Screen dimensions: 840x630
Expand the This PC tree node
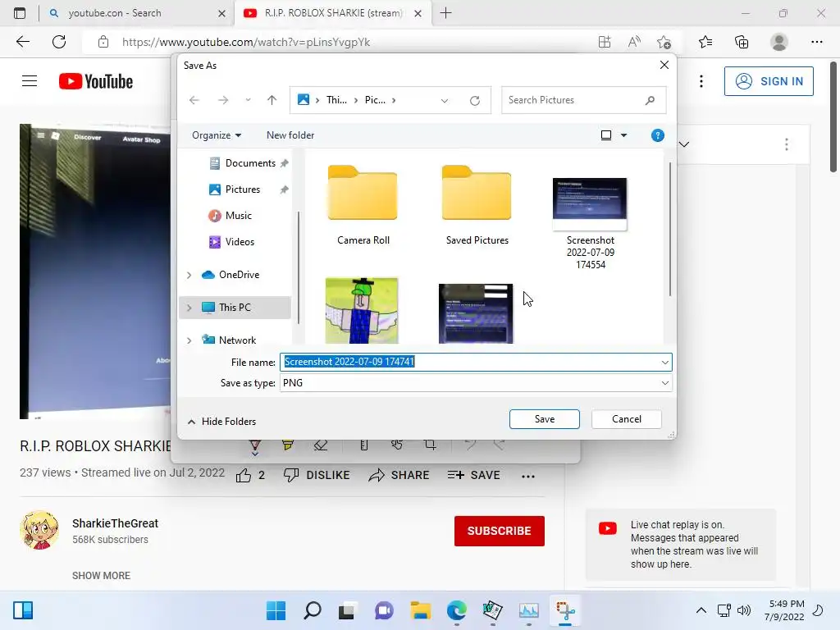point(189,308)
